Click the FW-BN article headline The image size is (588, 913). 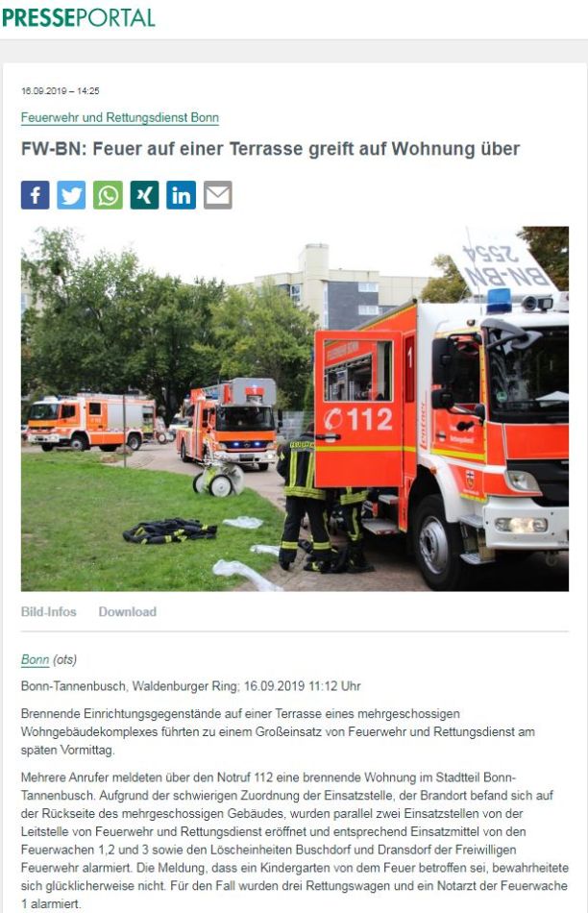pos(270,149)
